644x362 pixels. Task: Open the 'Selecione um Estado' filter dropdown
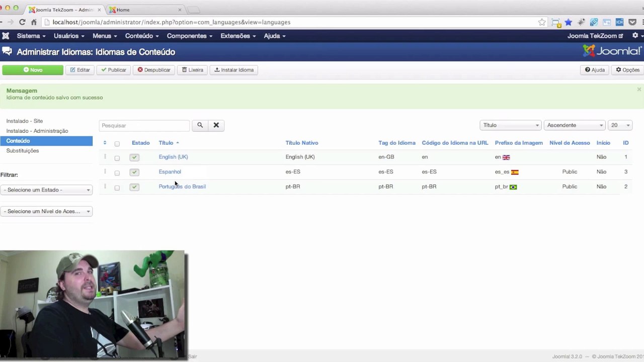pyautogui.click(x=46, y=190)
